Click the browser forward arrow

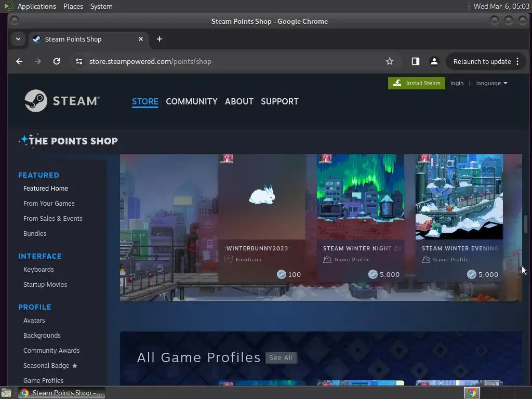(37, 61)
